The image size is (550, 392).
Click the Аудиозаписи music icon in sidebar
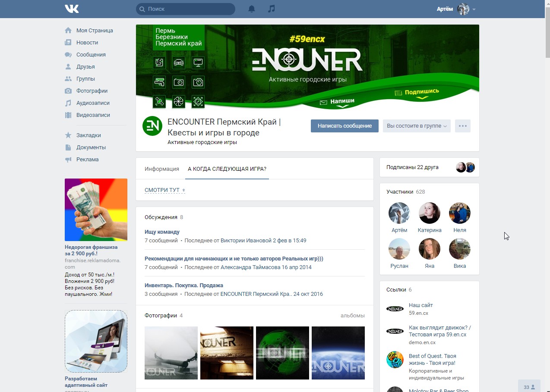(68, 103)
